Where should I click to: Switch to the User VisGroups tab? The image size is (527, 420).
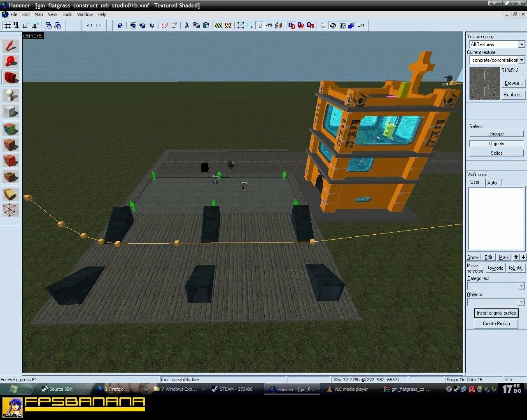point(475,182)
